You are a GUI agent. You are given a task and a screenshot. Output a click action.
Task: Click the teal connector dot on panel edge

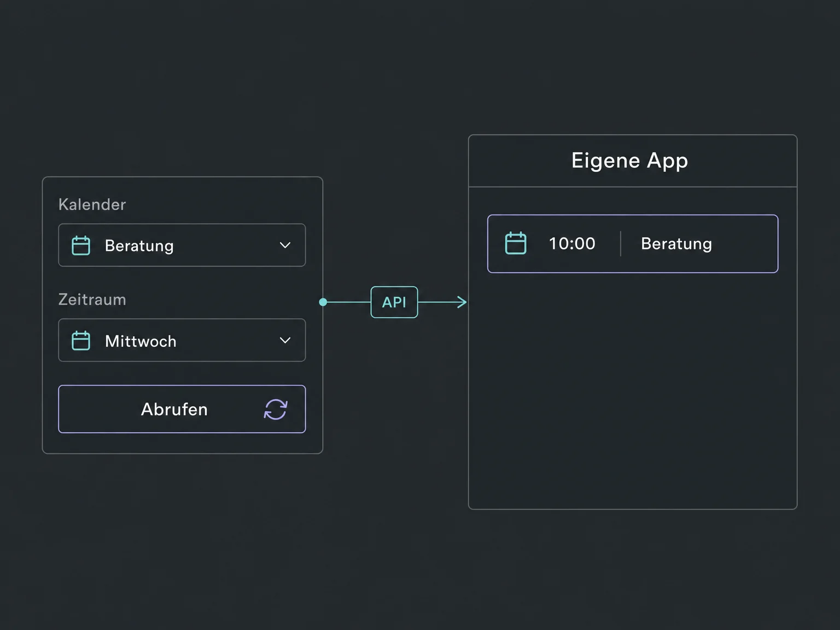tap(323, 302)
